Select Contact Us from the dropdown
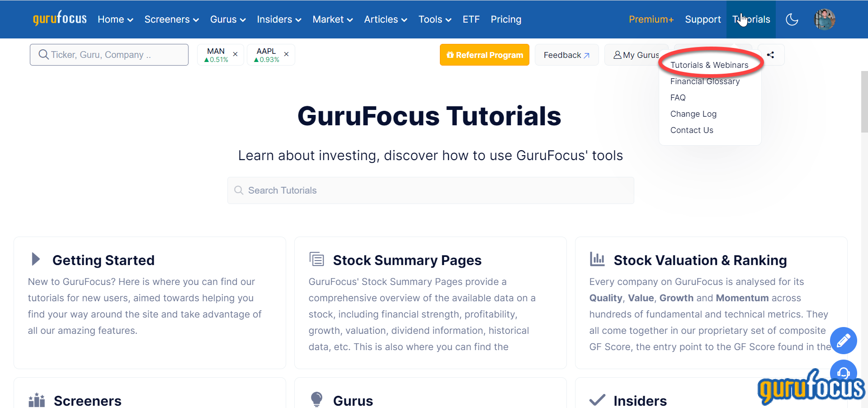868x408 pixels. pyautogui.click(x=692, y=130)
